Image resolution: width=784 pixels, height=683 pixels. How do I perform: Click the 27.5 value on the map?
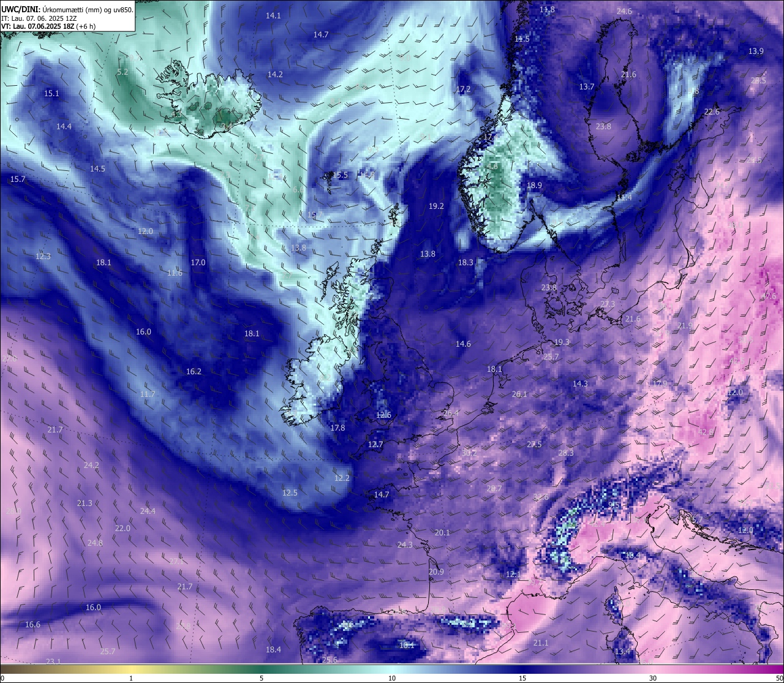(534, 444)
